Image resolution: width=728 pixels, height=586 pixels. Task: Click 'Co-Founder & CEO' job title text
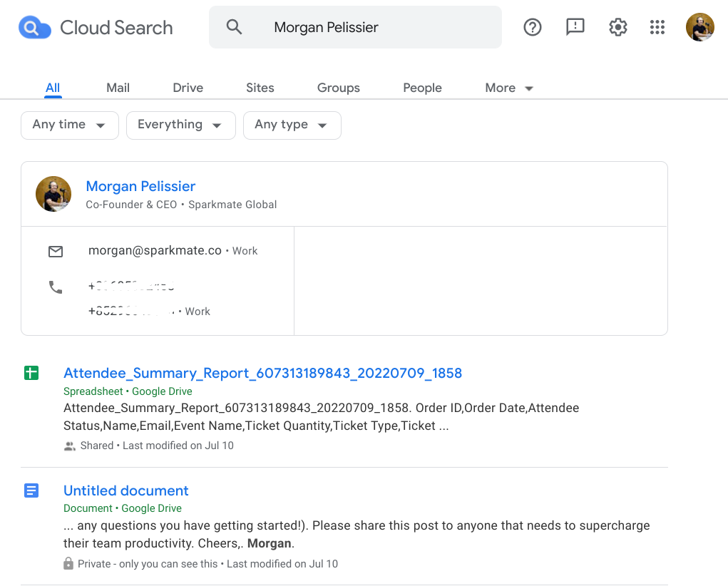coord(131,205)
